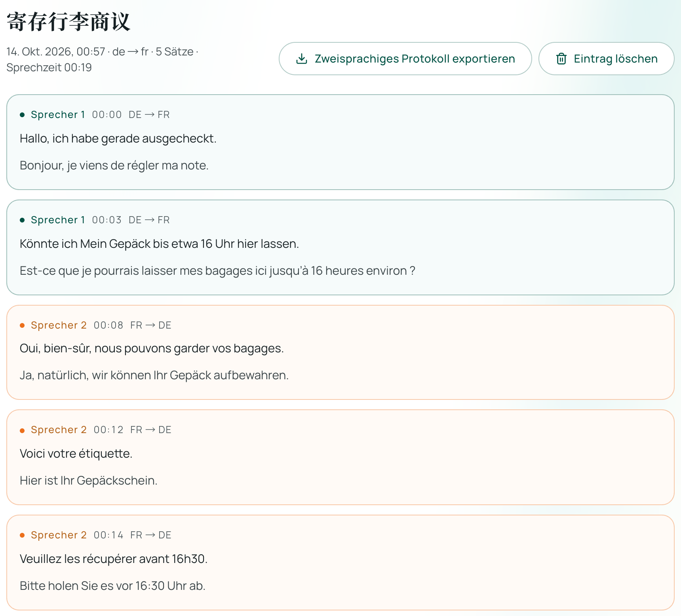Click Sprecher 1 label at timestamp 00:03
Viewport: 681px width, 616px height.
coord(58,220)
